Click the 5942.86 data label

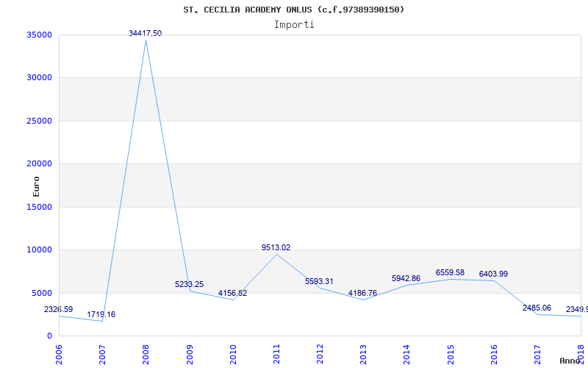coord(406,279)
